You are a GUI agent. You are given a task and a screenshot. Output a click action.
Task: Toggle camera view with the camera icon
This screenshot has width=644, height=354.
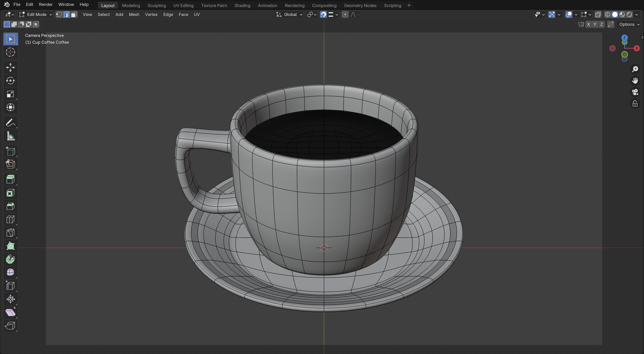(x=635, y=92)
